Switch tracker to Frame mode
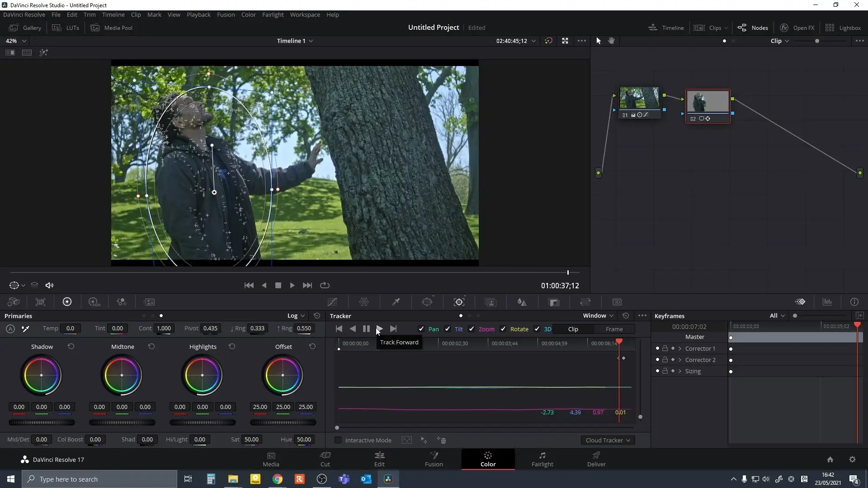868x488 pixels. tap(614, 329)
